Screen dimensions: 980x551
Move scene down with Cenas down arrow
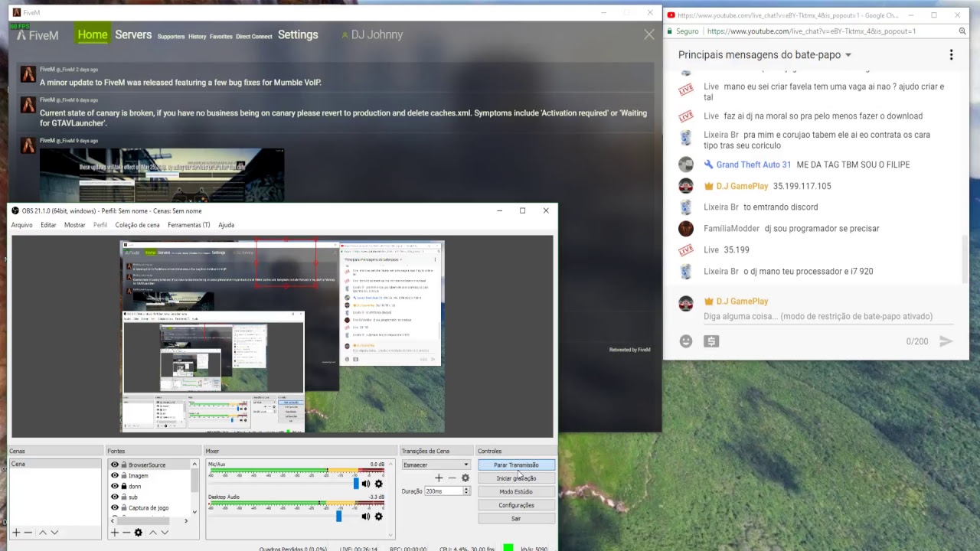(x=54, y=532)
